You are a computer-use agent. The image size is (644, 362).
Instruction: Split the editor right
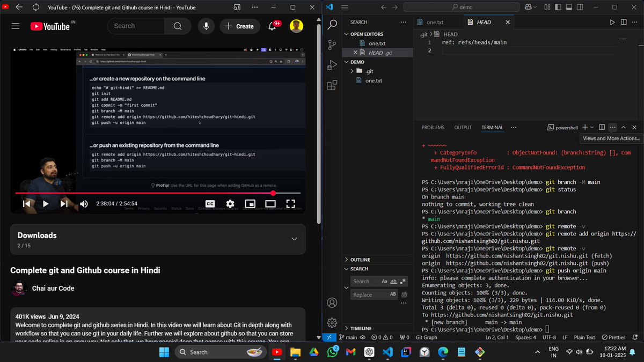pyautogui.click(x=624, y=22)
